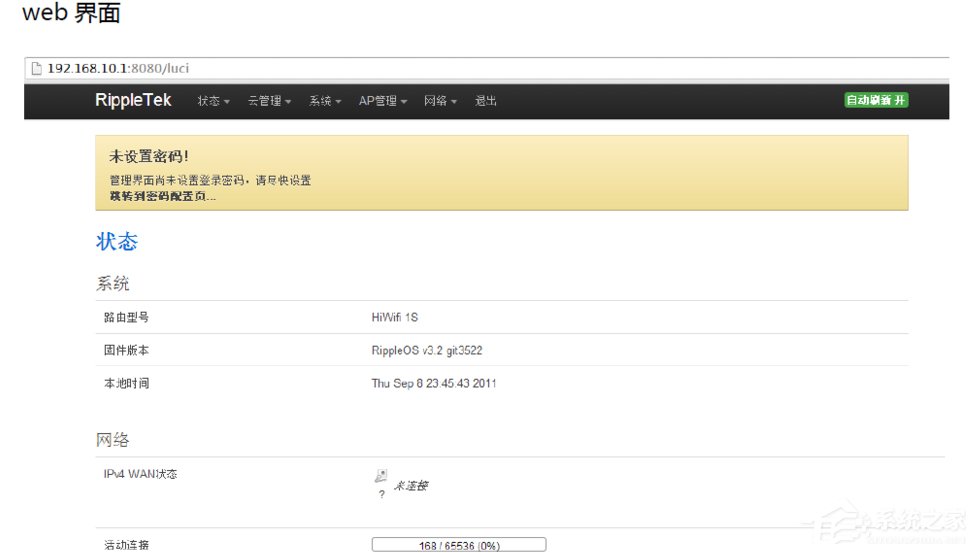Image resolution: width=975 pixels, height=553 pixels.
Task: Click the page icon in the address bar
Action: pyautogui.click(x=37, y=68)
